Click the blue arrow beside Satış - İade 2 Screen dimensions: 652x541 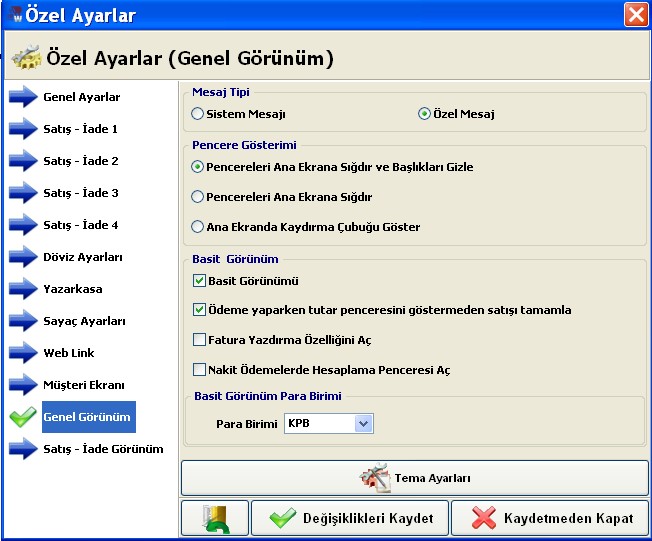(23, 161)
